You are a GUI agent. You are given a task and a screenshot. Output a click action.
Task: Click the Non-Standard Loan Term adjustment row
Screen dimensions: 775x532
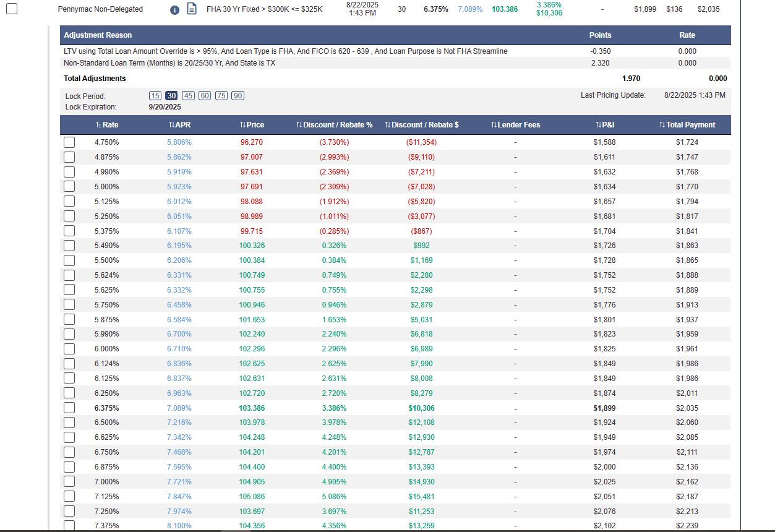[396, 63]
